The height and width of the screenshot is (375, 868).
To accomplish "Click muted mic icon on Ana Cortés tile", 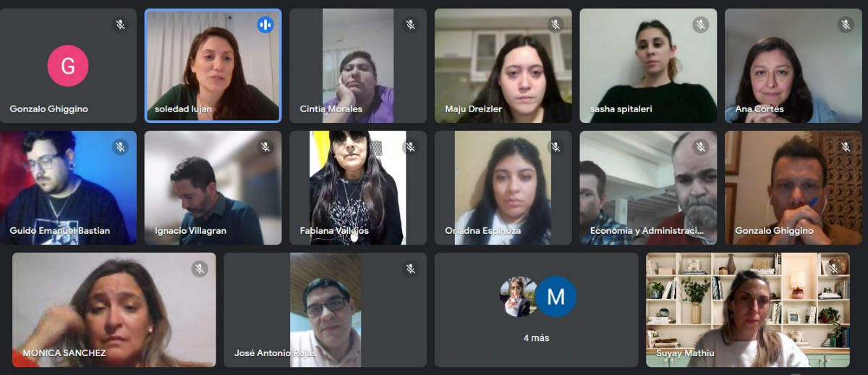I will pos(846,25).
